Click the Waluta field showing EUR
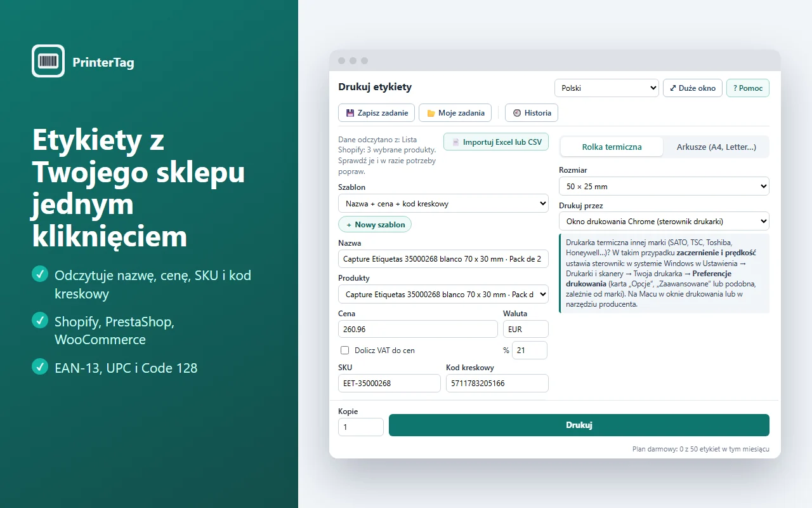The height and width of the screenshot is (508, 812). click(526, 329)
